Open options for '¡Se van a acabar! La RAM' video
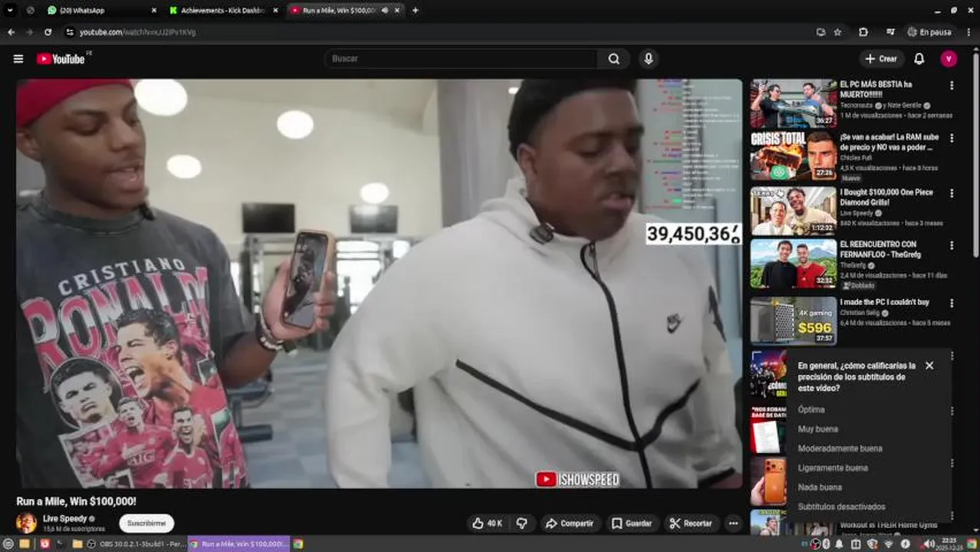 (952, 139)
